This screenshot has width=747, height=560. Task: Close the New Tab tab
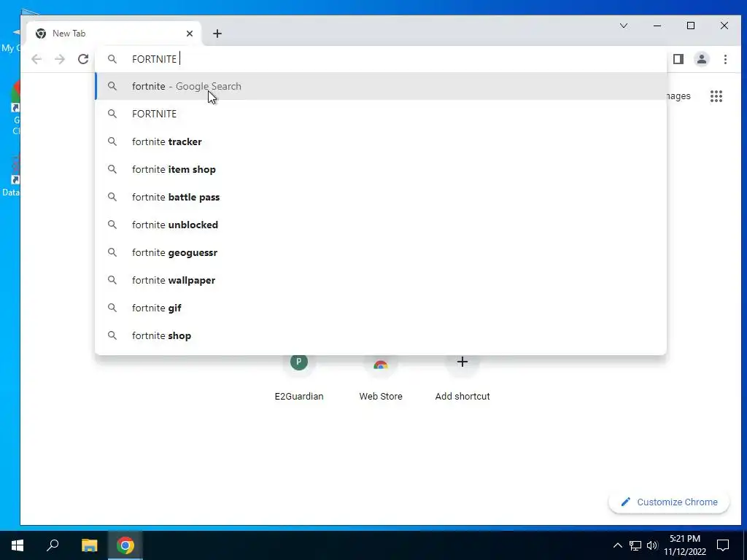click(x=190, y=34)
